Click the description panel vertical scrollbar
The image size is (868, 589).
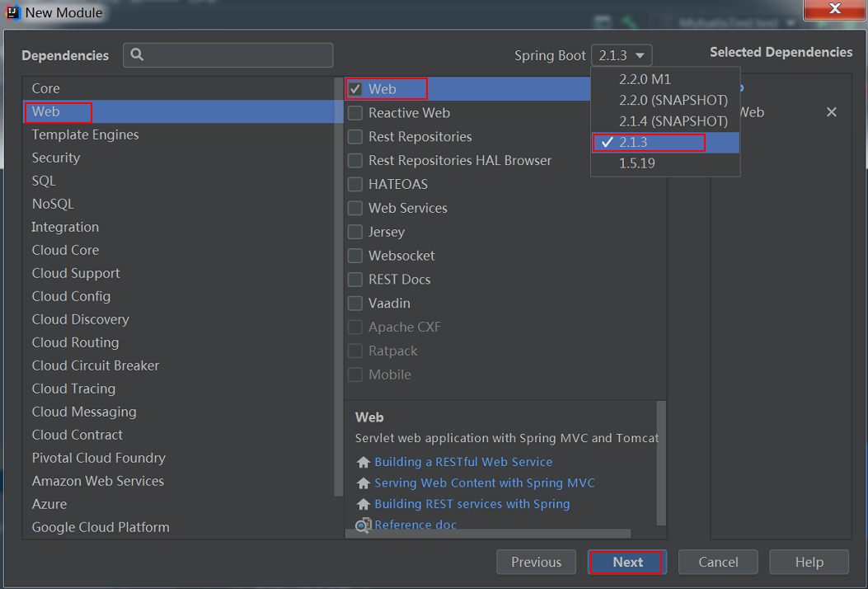(661, 464)
